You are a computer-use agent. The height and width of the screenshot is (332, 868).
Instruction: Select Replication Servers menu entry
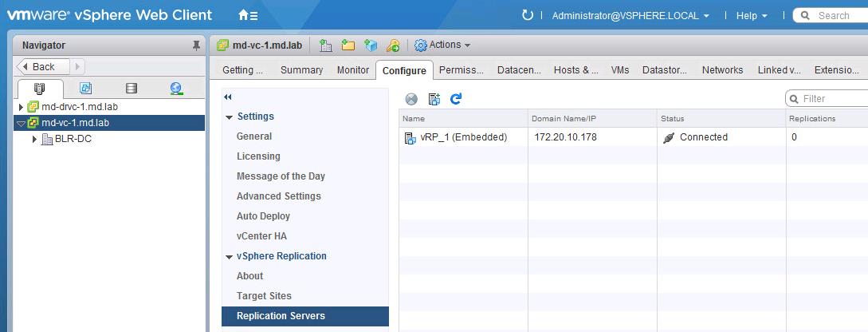coord(305,316)
